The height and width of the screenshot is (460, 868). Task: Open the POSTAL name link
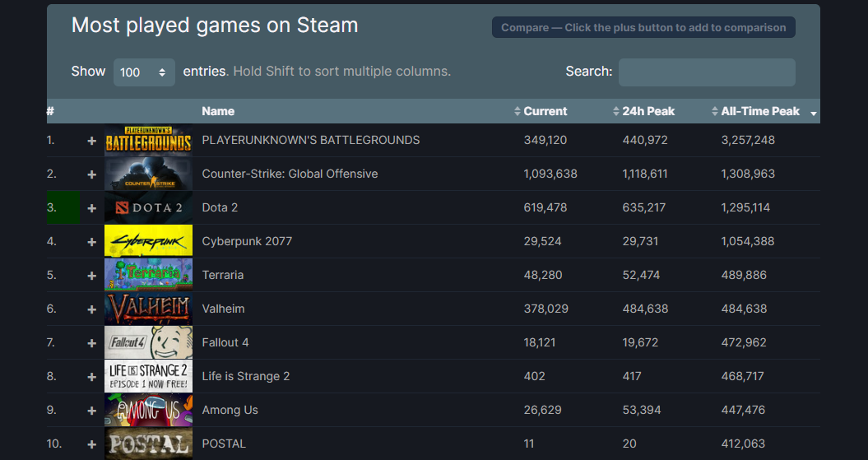click(224, 444)
